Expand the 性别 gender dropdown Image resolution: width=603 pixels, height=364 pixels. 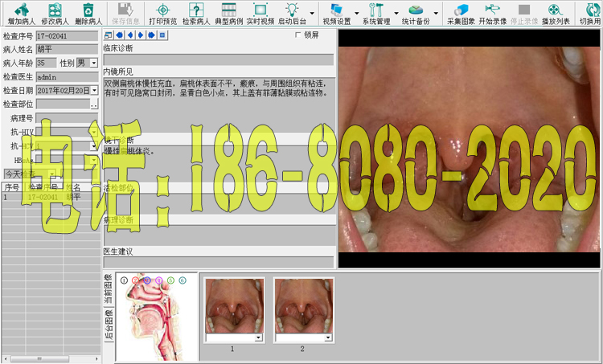click(x=94, y=63)
